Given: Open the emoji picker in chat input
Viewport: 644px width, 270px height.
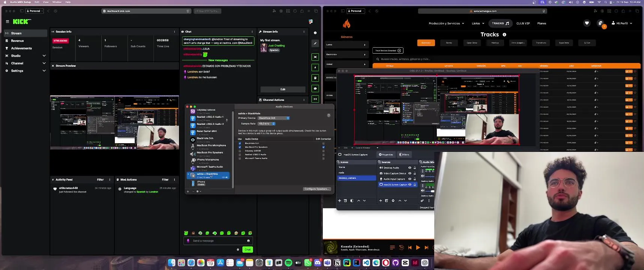Looking at the screenshot, I should (248, 241).
